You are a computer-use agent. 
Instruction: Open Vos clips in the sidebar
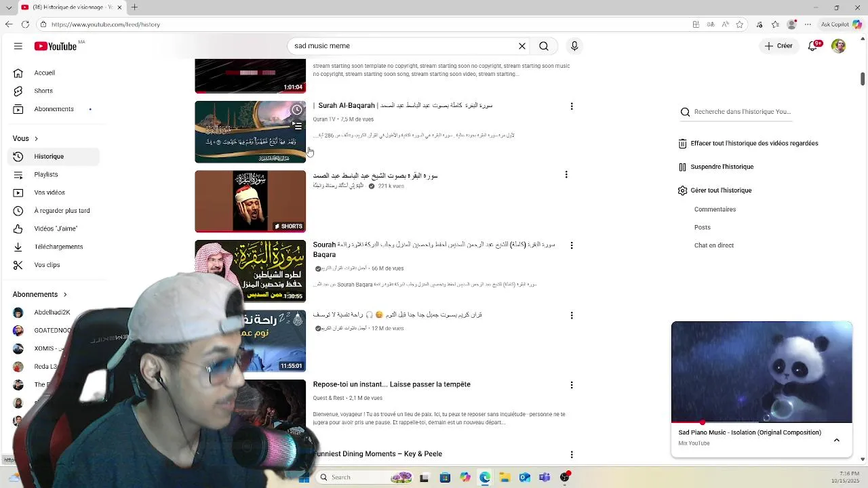point(54,265)
